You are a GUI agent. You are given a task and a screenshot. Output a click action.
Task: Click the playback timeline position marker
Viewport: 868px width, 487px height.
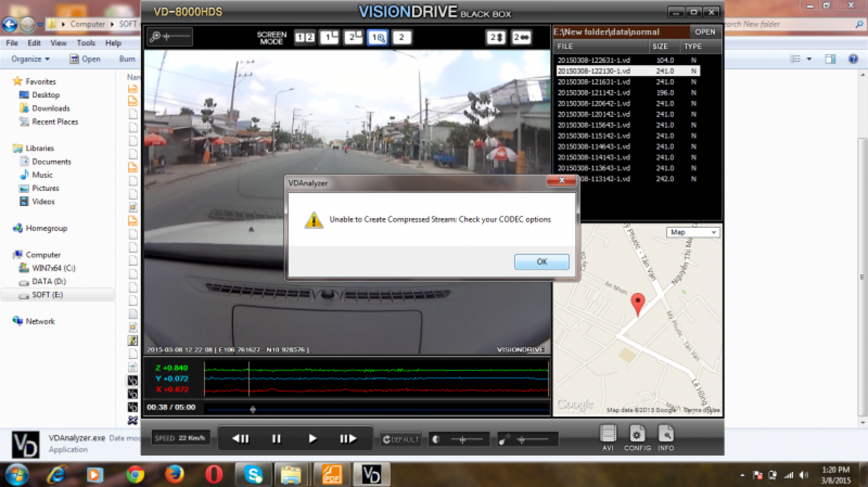[253, 409]
